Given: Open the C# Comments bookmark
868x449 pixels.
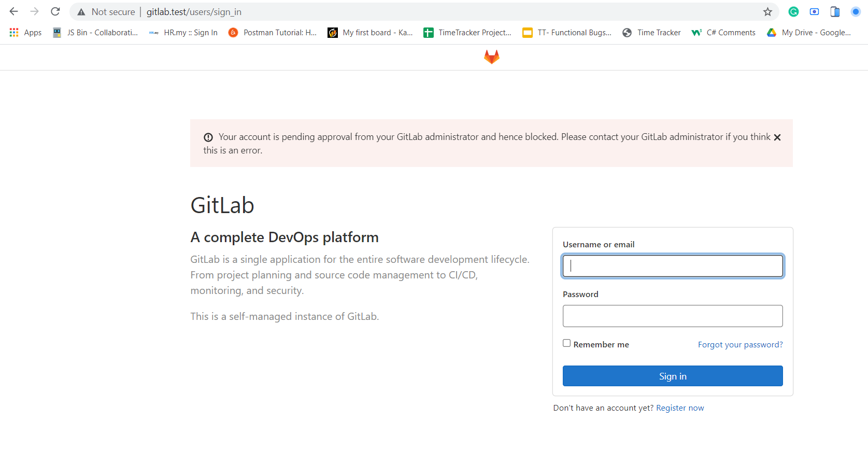Looking at the screenshot, I should (723, 33).
